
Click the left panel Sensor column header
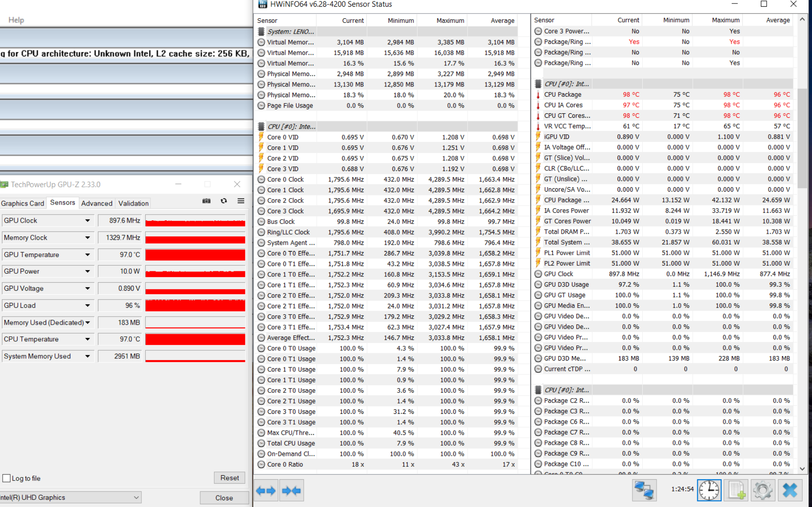tap(286, 21)
